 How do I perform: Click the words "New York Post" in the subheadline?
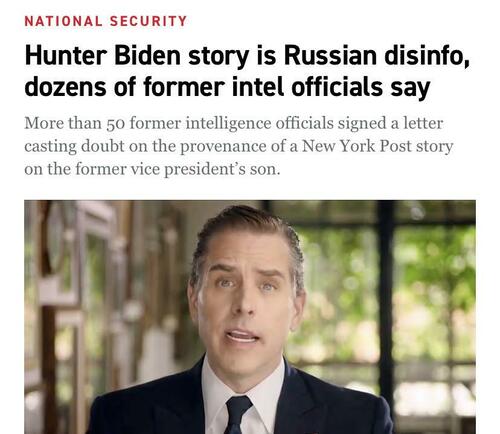click(x=356, y=146)
